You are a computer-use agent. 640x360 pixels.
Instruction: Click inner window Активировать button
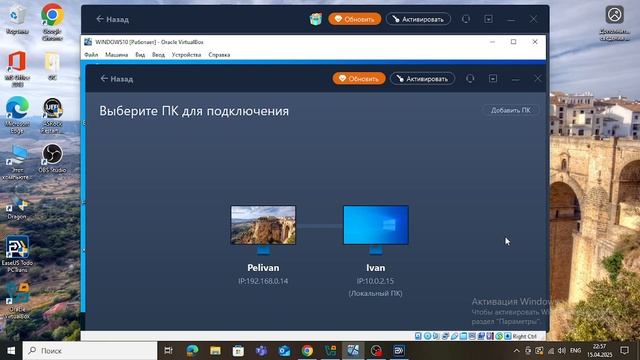[422, 78]
